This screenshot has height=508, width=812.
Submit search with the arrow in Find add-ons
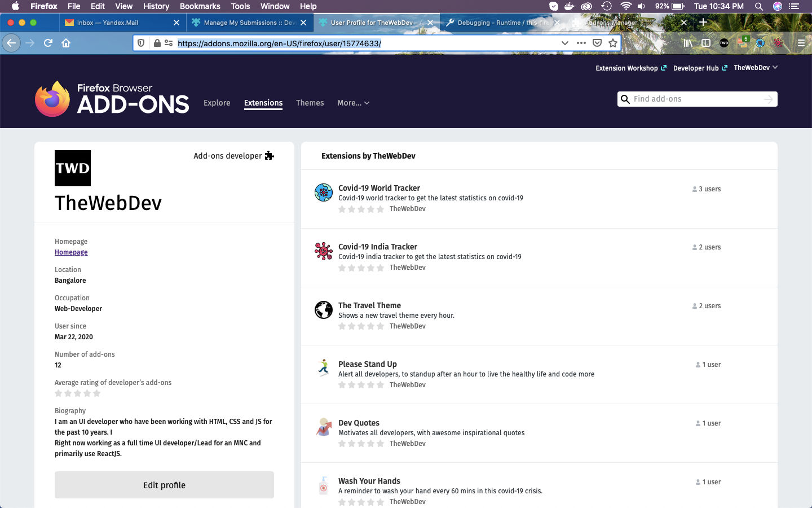coord(768,99)
